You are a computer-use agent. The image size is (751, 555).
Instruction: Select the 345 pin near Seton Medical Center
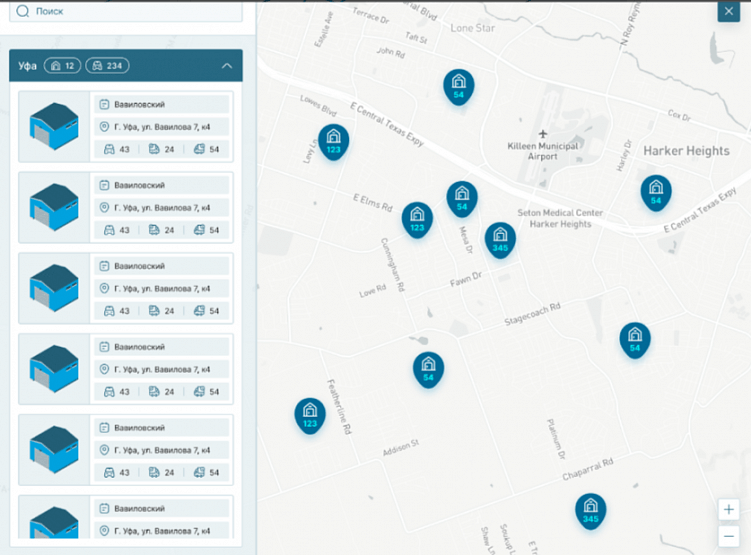[500, 240]
